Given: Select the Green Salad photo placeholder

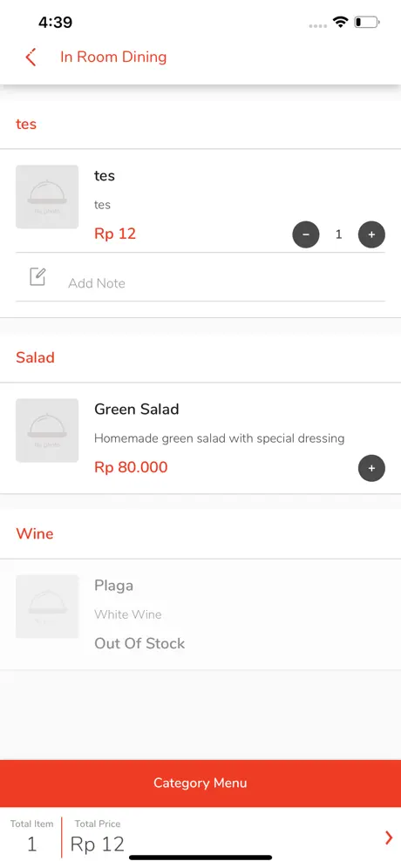Looking at the screenshot, I should coord(47,431).
